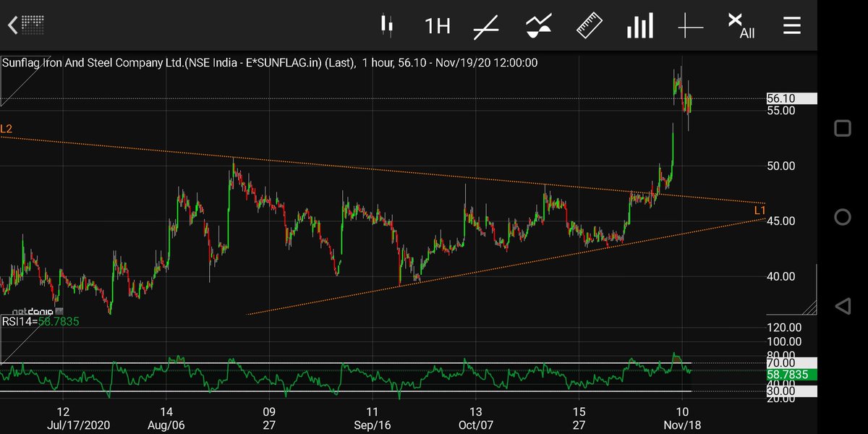The image size is (868, 434).
Task: Select the trendline drawing tool
Action: click(486, 26)
